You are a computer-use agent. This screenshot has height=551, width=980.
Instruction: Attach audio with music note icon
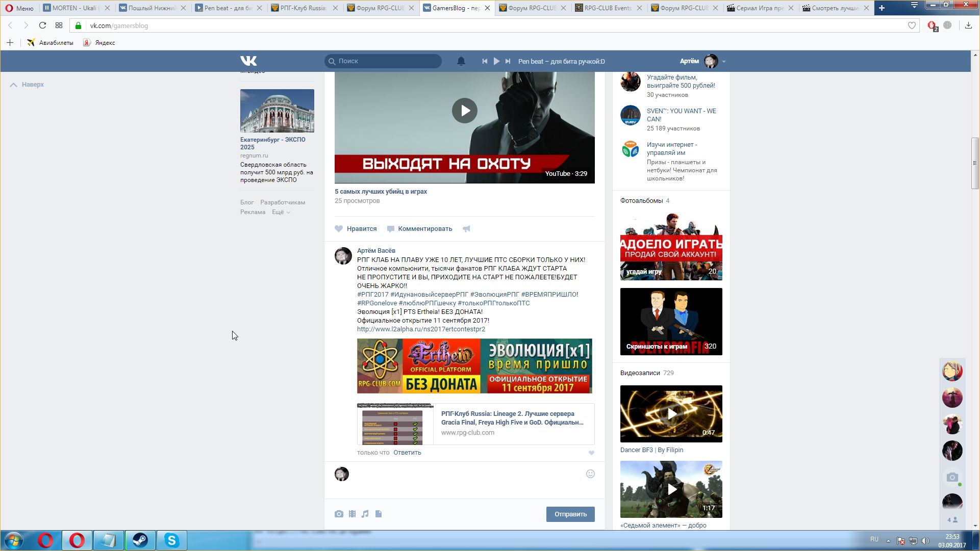click(365, 514)
